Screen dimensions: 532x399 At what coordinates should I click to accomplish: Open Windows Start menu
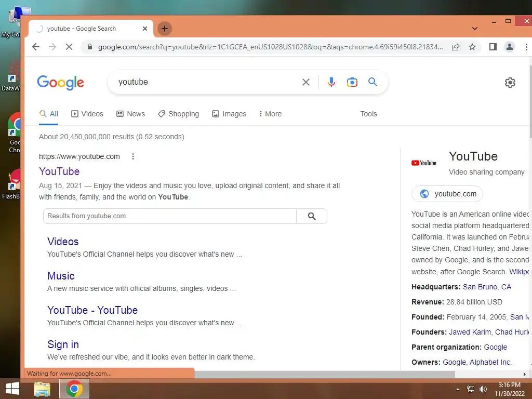click(12, 389)
